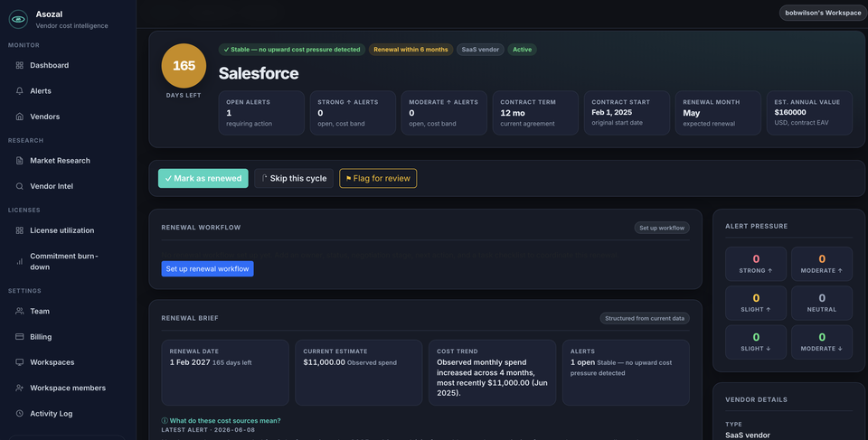The image size is (868, 440).
Task: Select the Est. Annual Value $160000 card
Action: (809, 113)
